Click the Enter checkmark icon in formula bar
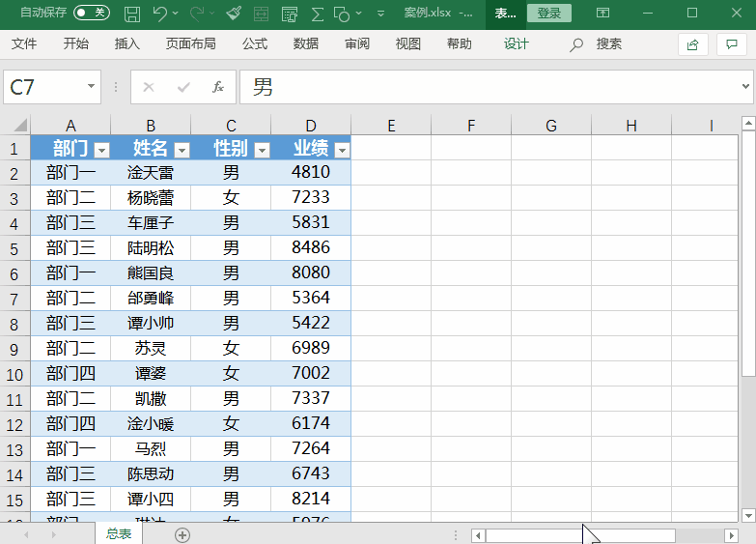756x544 pixels. point(183,87)
